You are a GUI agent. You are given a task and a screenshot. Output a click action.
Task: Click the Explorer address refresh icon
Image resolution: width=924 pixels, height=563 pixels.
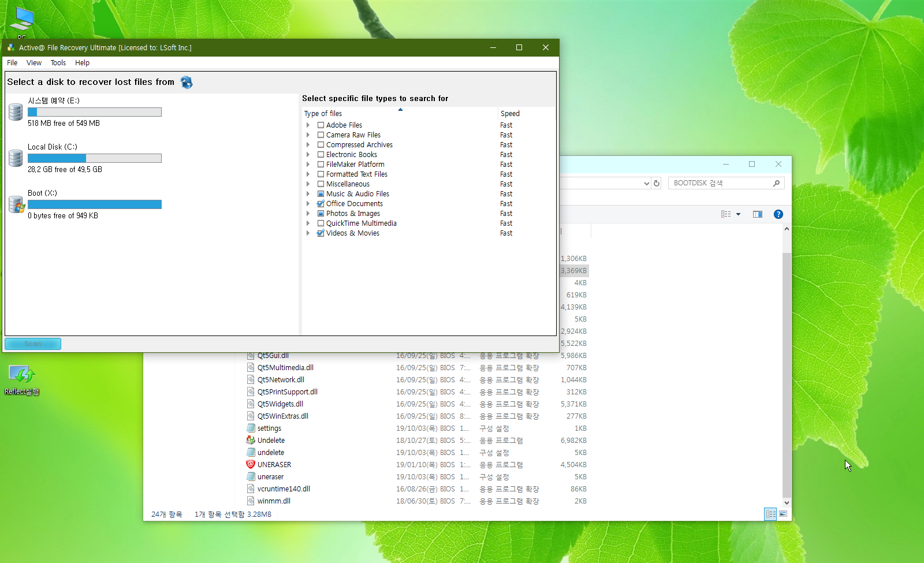657,183
